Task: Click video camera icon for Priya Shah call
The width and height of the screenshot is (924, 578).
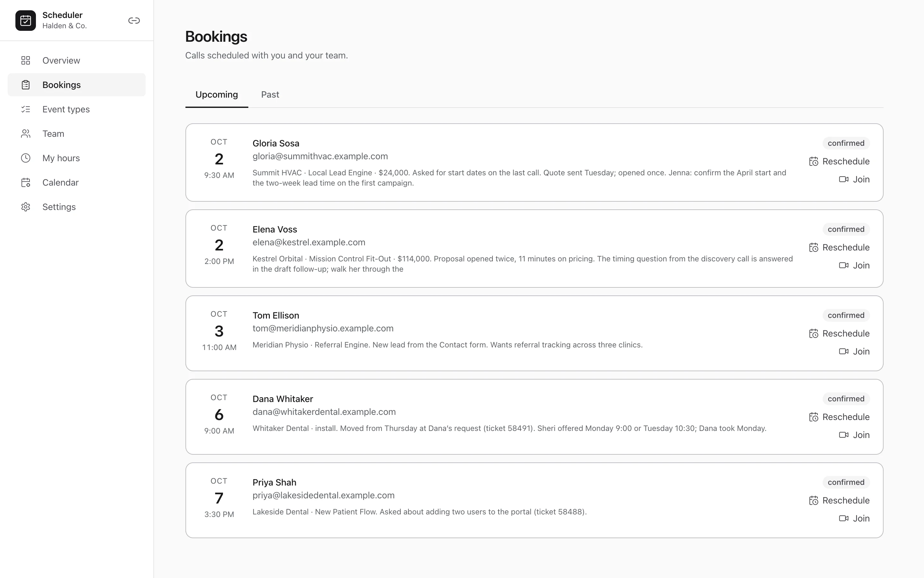Action: [x=844, y=518]
